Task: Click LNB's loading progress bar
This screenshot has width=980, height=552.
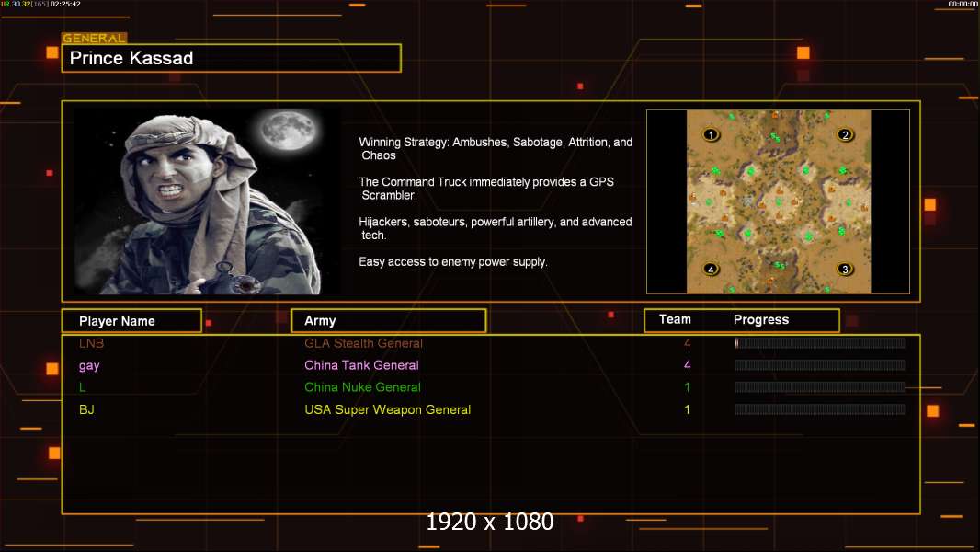Action: pos(820,342)
